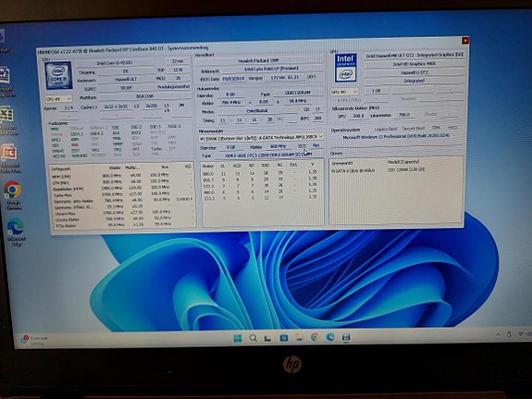Click the Haswell ULT codename field
Screen dimensions: 532x399
[126, 80]
